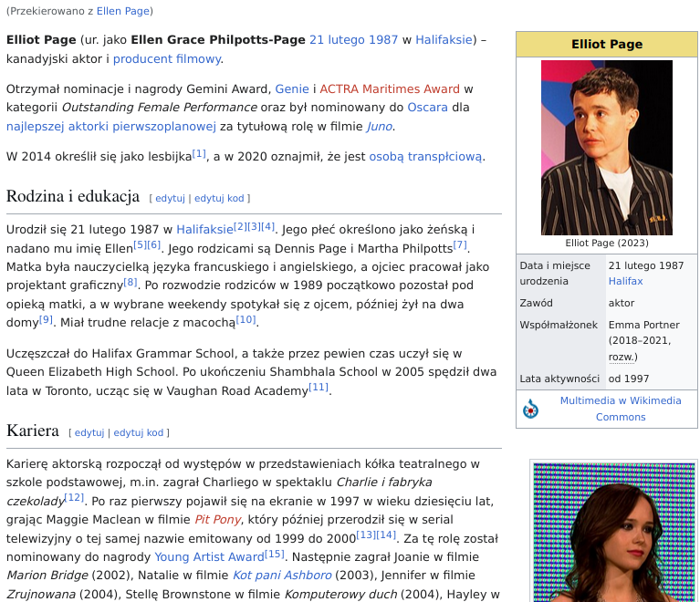Jump to footnote reference [8]
700x602 pixels.
pyautogui.click(x=131, y=283)
